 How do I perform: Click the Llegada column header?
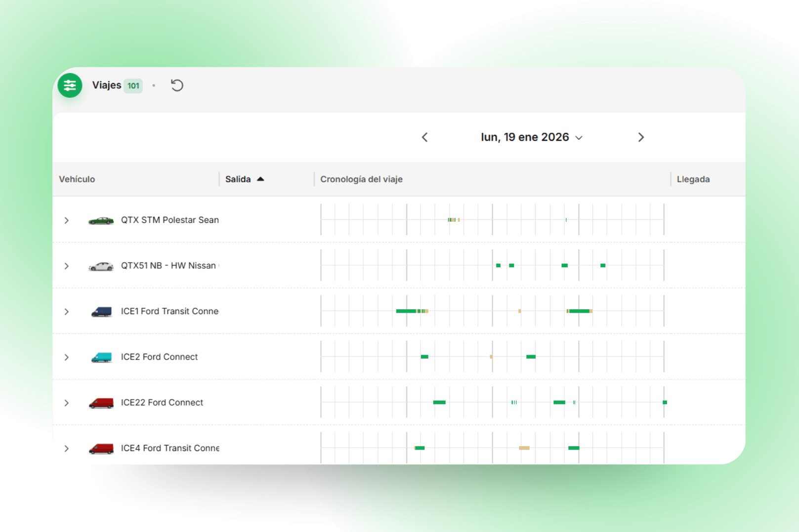pos(693,179)
